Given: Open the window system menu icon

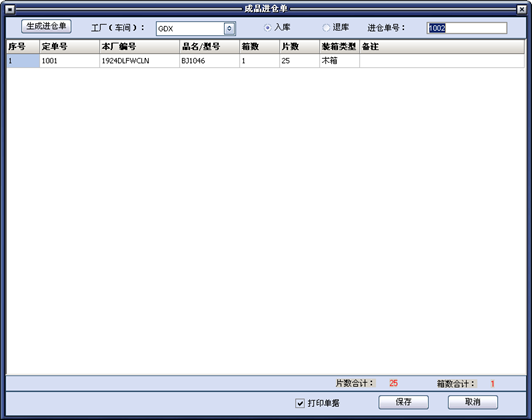Looking at the screenshot, I should [x=10, y=9].
